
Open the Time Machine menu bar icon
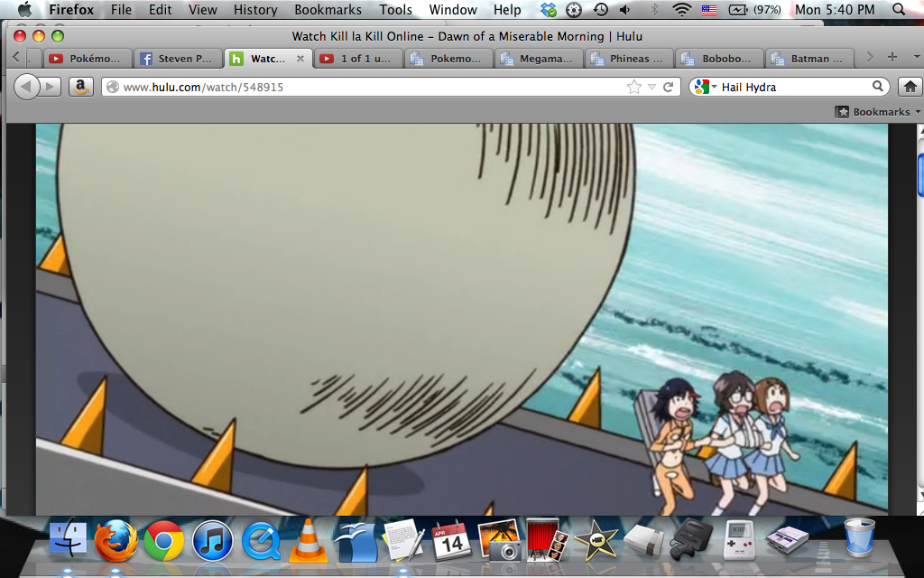[600, 9]
